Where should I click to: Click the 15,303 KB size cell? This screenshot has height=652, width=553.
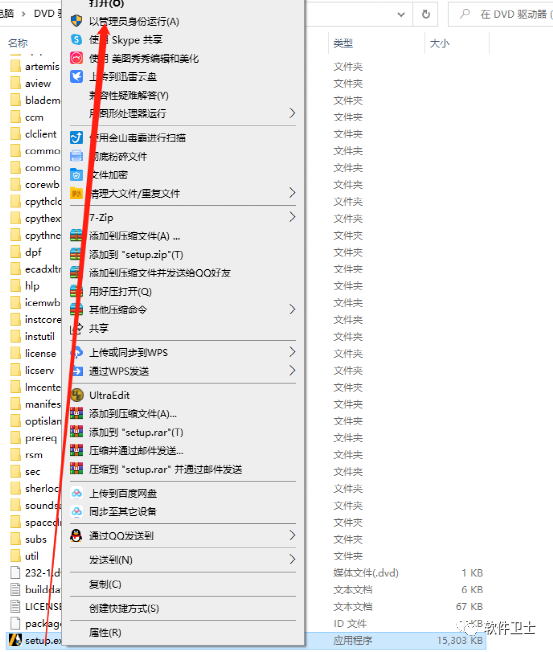(x=460, y=640)
